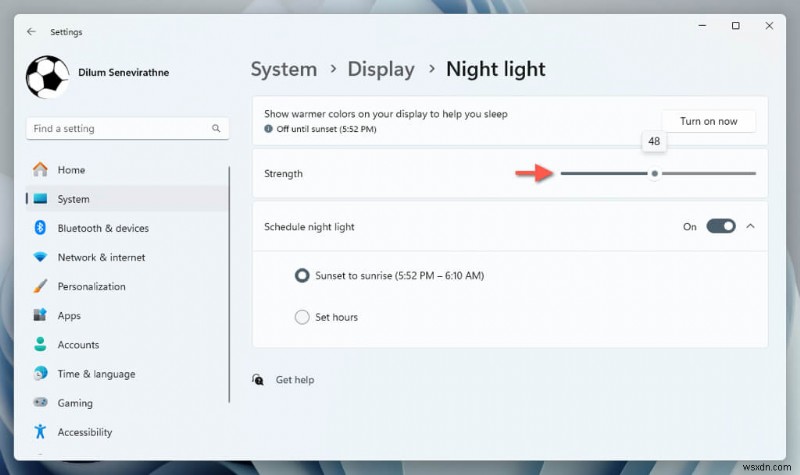Viewport: 800px width, 475px height.
Task: Go to System in breadcrumb
Action: pos(284,69)
